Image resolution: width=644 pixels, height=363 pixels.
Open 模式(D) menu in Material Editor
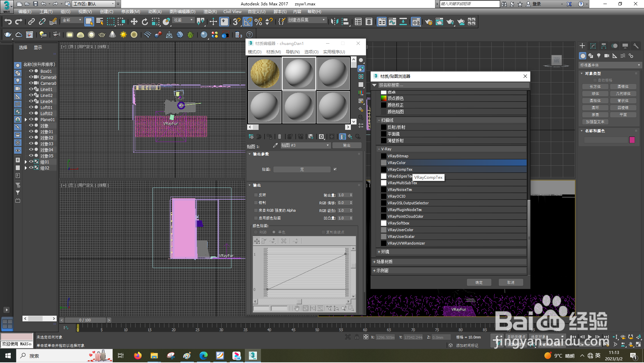click(x=255, y=52)
